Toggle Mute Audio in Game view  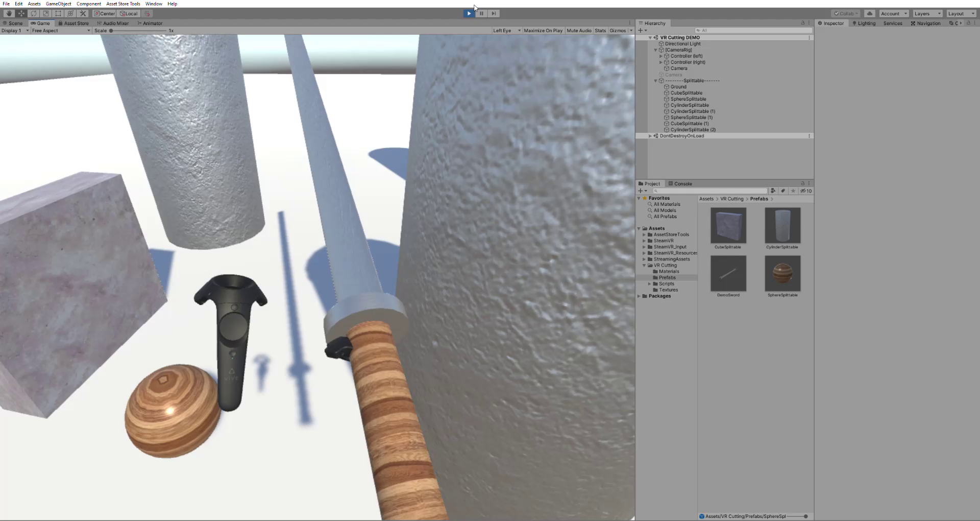click(x=579, y=30)
